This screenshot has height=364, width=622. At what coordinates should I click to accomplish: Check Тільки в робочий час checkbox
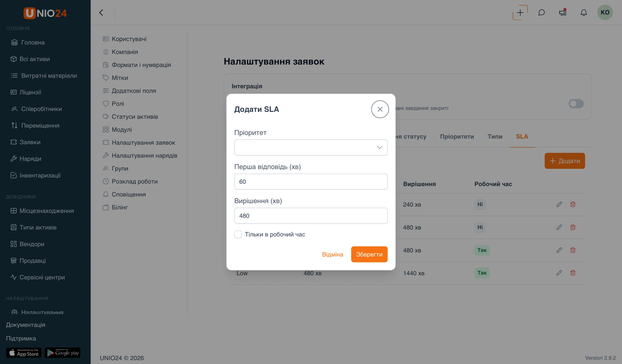[238, 234]
